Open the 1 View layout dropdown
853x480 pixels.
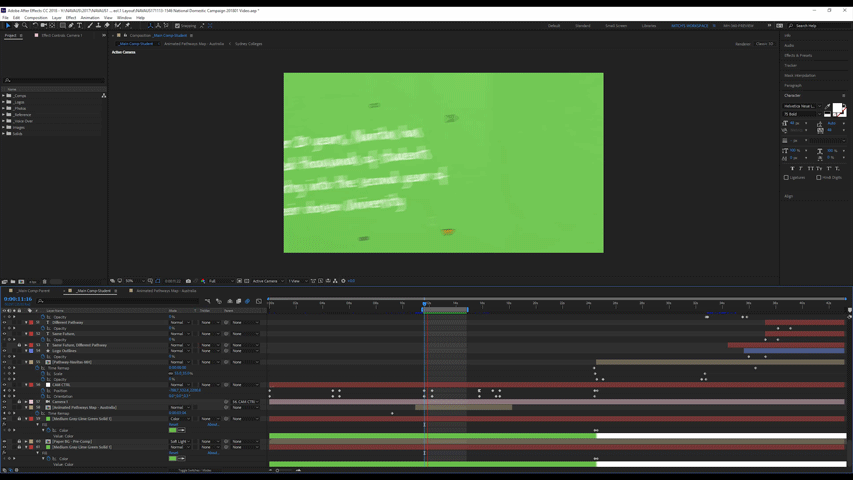click(x=296, y=281)
